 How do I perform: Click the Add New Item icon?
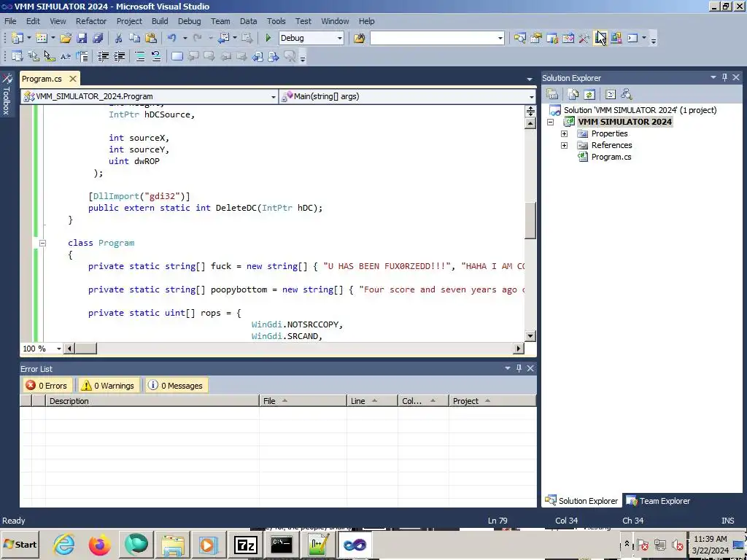point(42,38)
